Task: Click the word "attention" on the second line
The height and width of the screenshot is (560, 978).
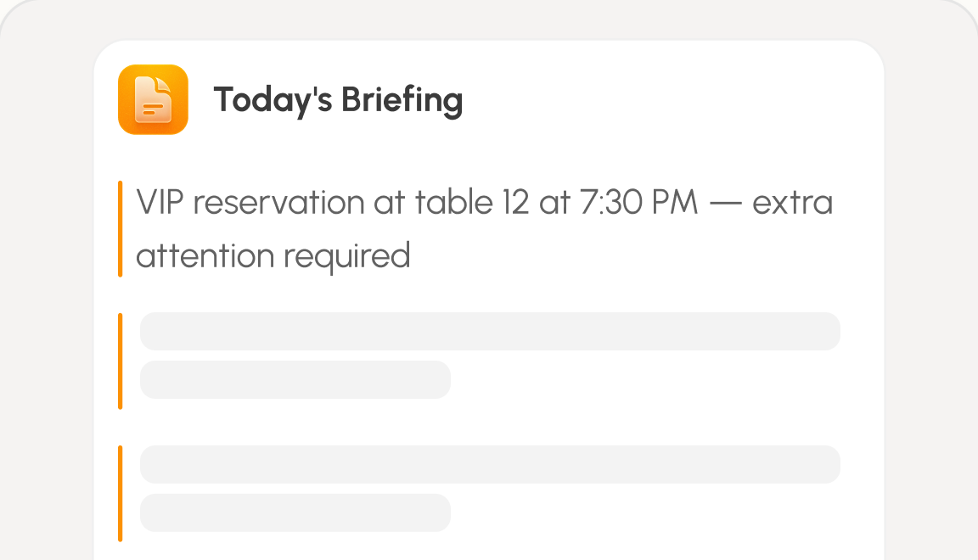Action: coord(205,255)
